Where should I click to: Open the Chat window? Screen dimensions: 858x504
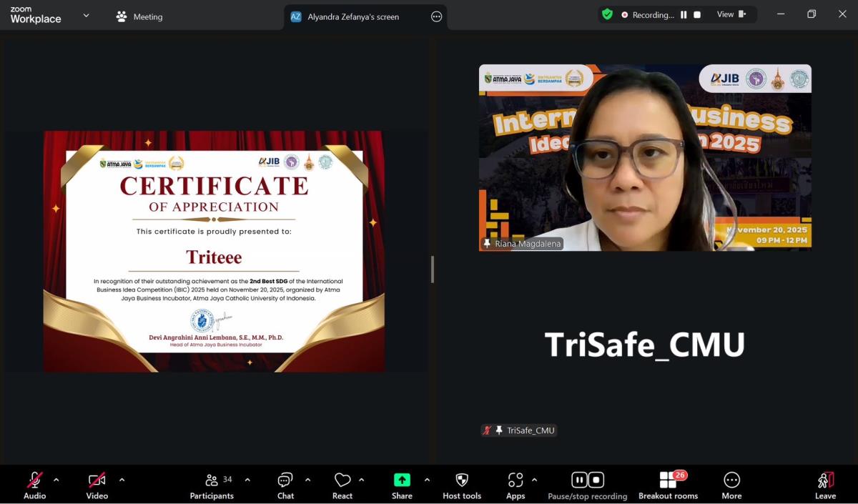coord(285,485)
